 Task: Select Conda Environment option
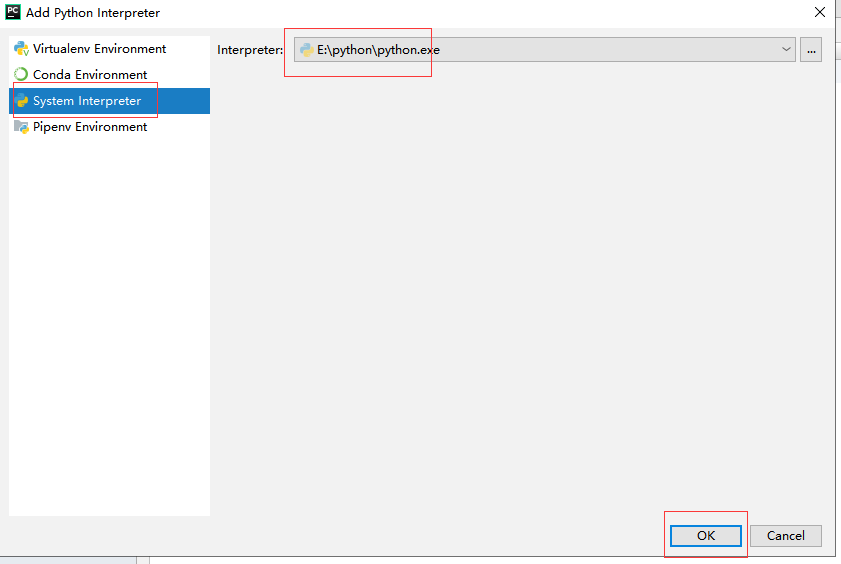tap(109, 75)
